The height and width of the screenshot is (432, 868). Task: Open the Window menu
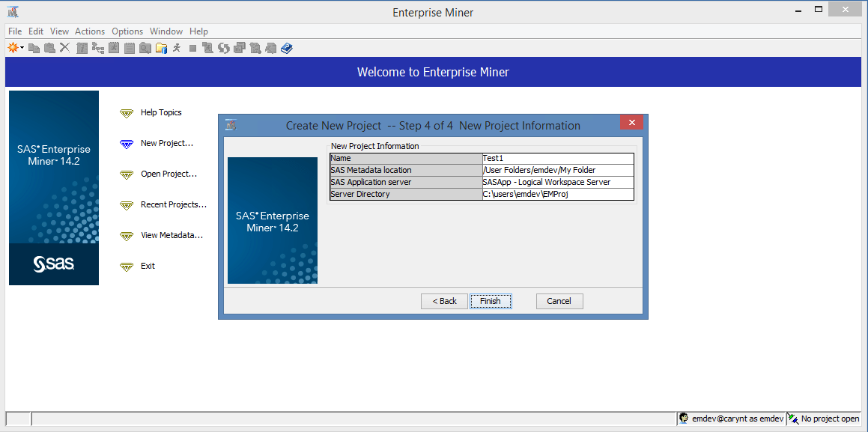click(166, 31)
